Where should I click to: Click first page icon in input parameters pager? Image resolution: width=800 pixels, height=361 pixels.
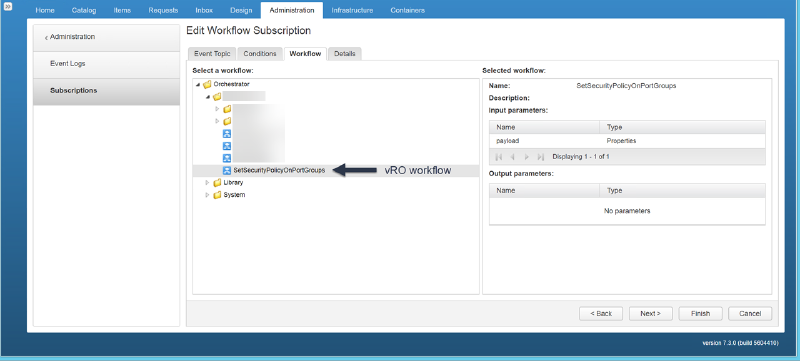(x=499, y=157)
